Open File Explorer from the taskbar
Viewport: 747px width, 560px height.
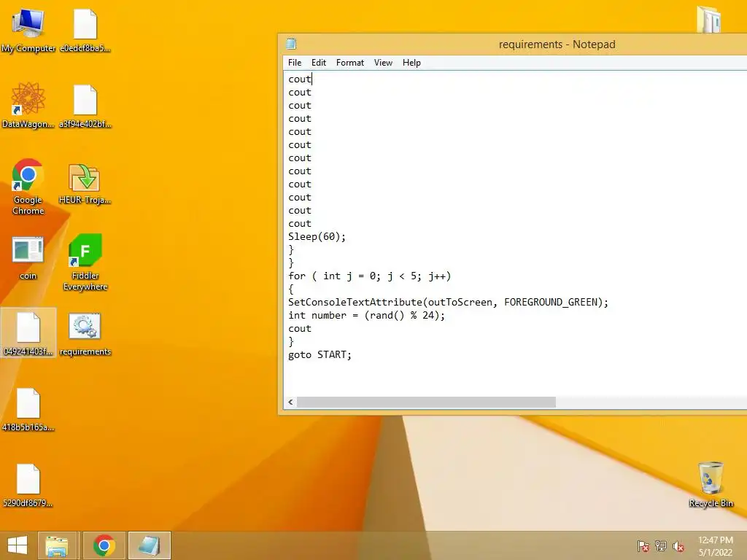click(57, 545)
